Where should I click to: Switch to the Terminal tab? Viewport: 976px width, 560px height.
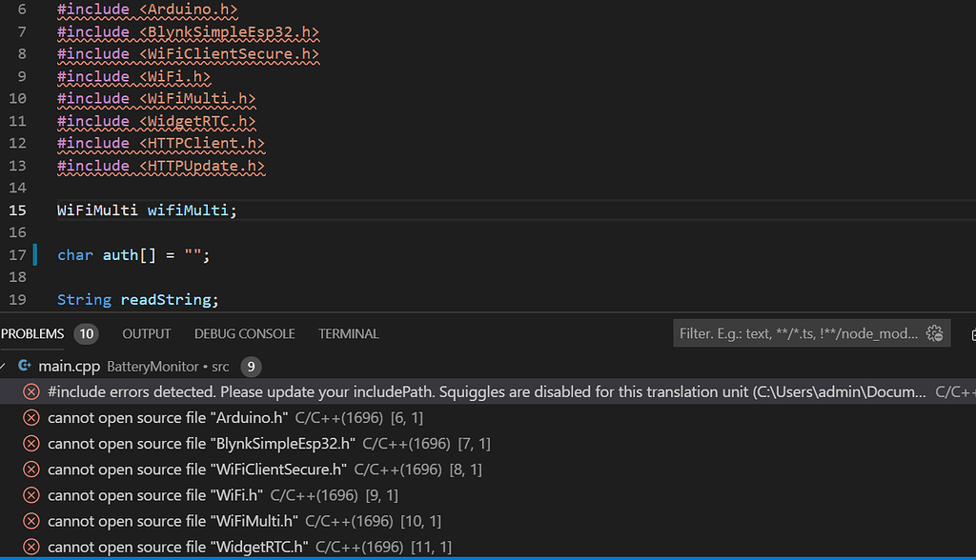click(x=348, y=334)
